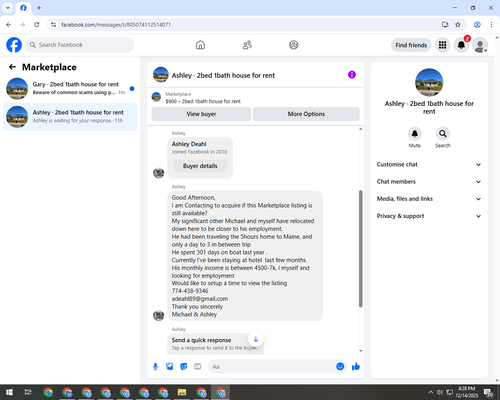The height and width of the screenshot is (400, 500).
Task: Click the address bar URL
Action: tap(116, 25)
